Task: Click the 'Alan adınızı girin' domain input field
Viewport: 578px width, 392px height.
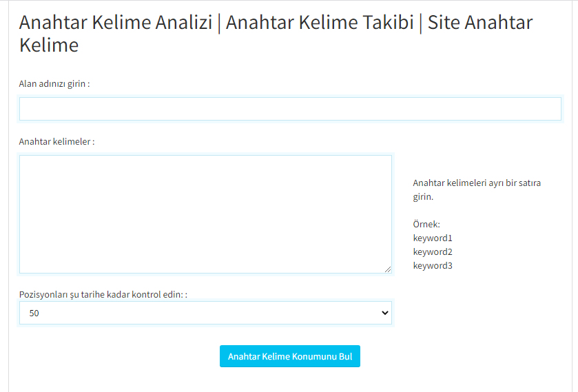Action: pyautogui.click(x=290, y=109)
